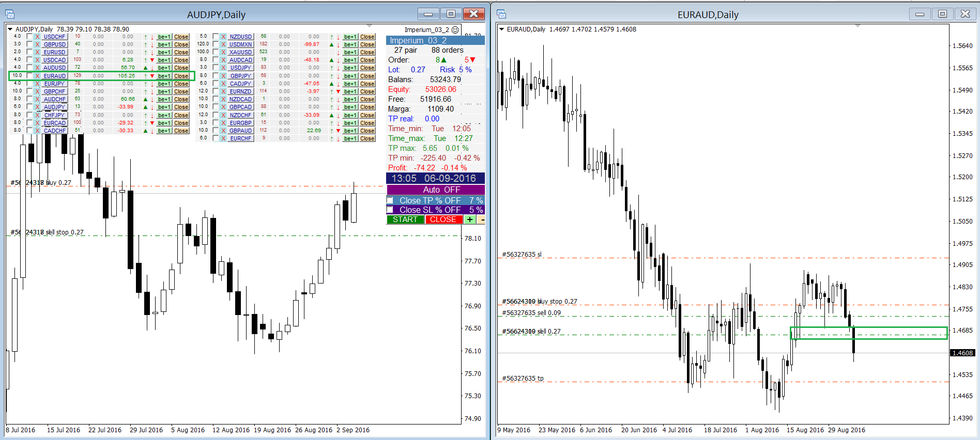980x440 pixels.
Task: Click the EURAUD chart window icon
Action: [501, 14]
